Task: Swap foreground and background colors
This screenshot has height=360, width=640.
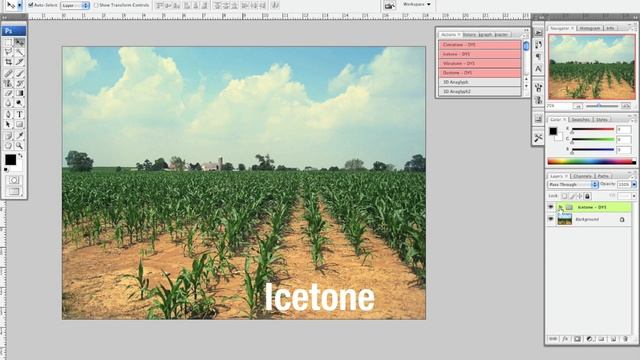Action: 20,156
